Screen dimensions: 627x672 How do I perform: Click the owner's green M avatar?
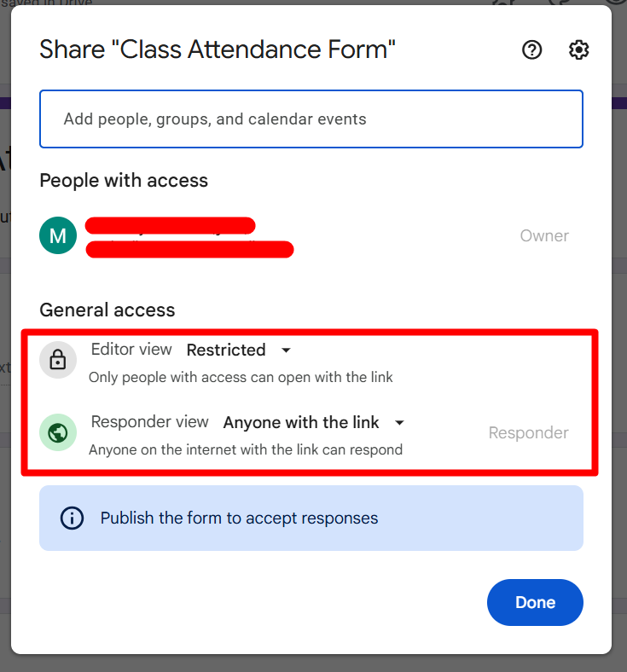(58, 235)
